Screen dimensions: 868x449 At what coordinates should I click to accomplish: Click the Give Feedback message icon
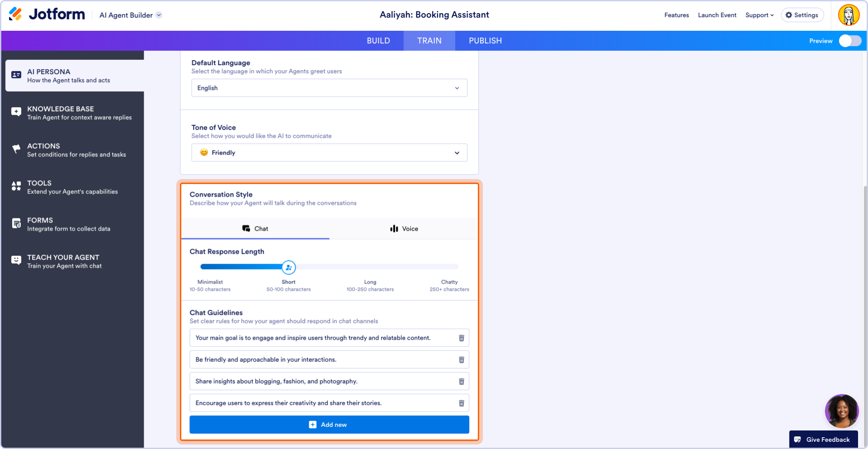pos(797,440)
